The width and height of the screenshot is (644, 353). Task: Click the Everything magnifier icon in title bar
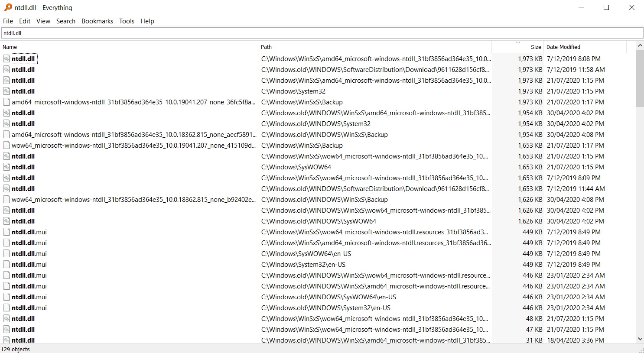pos(8,7)
